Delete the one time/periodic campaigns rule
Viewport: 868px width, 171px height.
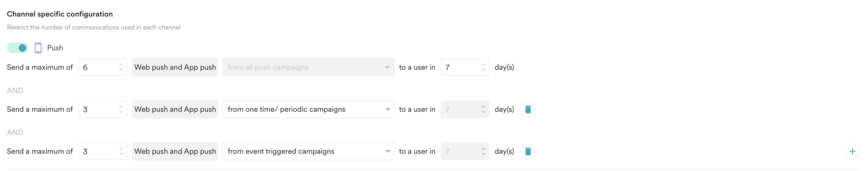pyautogui.click(x=528, y=109)
